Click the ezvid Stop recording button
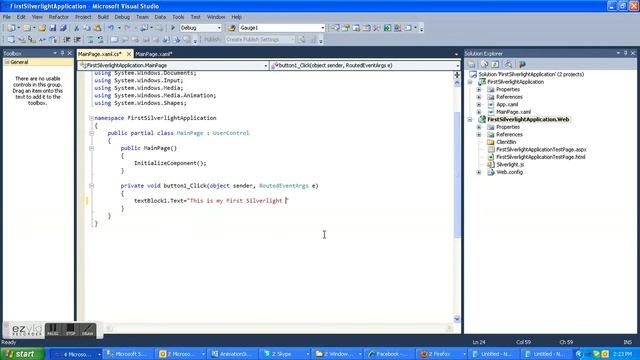 coord(71,330)
